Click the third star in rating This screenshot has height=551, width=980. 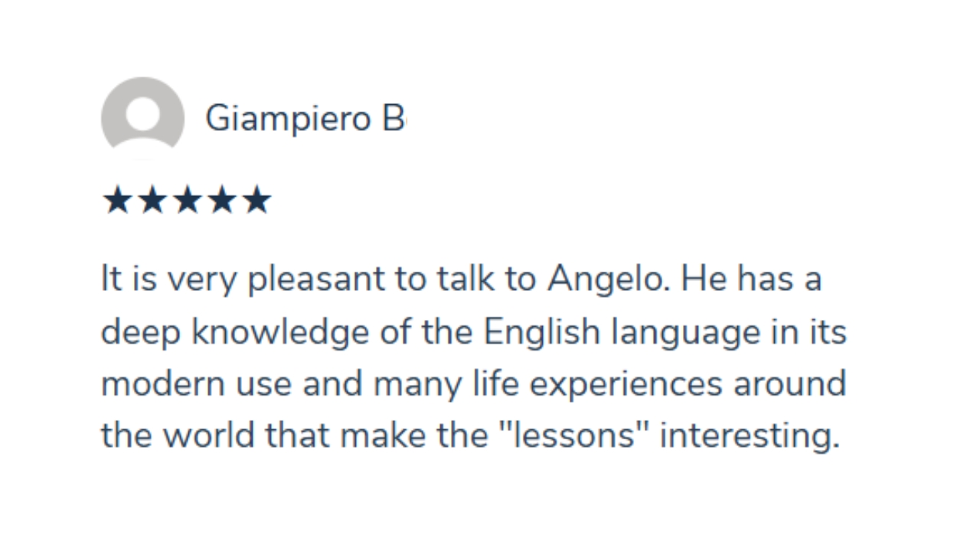click(187, 201)
